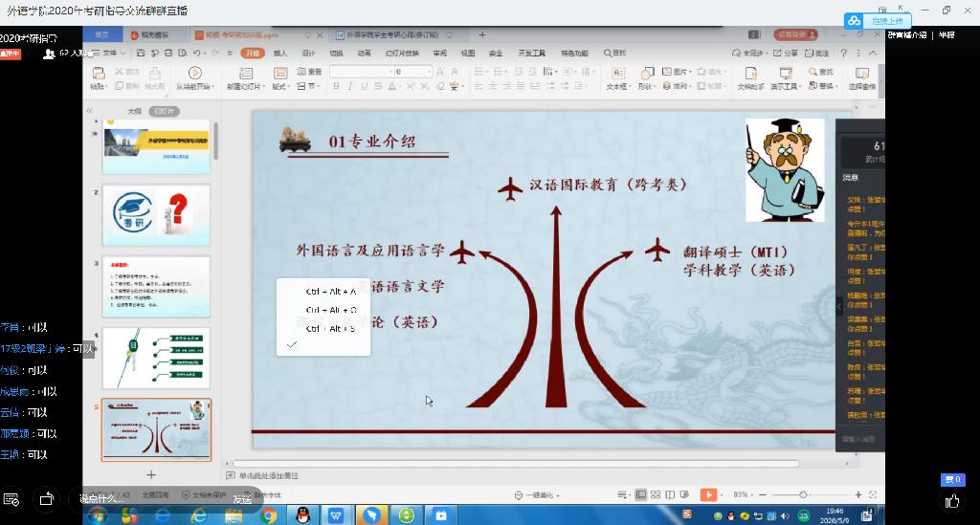Open QQ penguin icon in taskbar
980x525 pixels.
[302, 515]
